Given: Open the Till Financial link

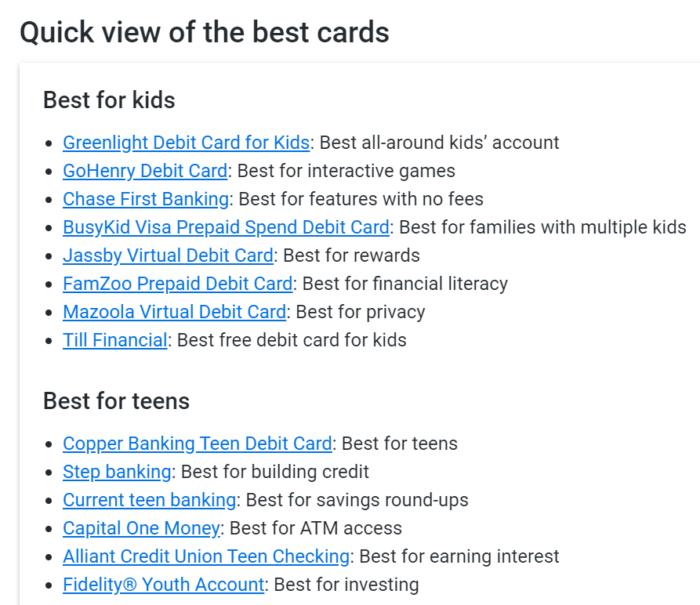Looking at the screenshot, I should point(115,340).
